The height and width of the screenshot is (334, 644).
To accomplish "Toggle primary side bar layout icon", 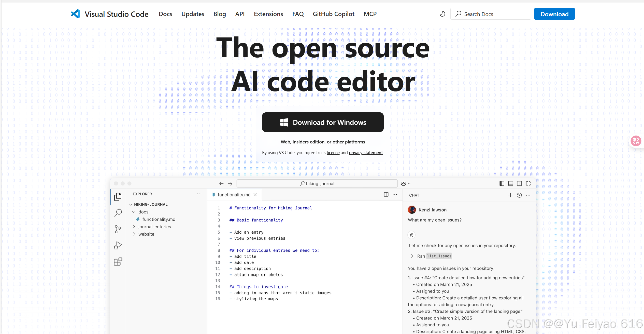I will (502, 183).
